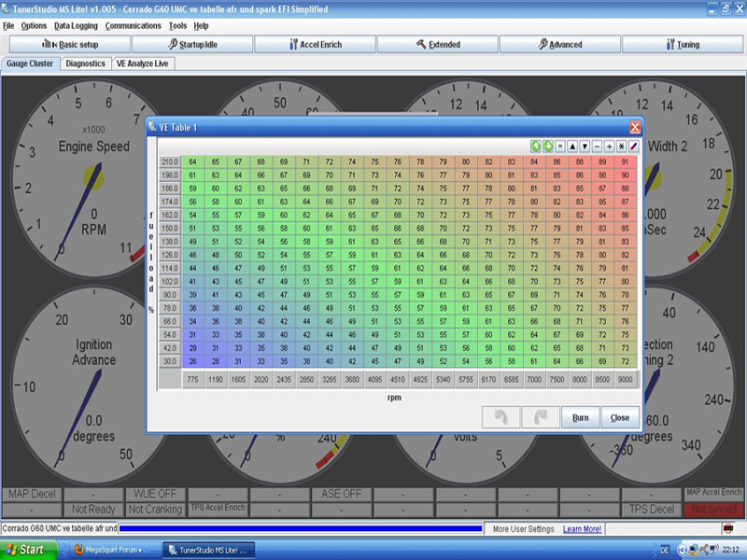Click the black down-triangle decrement icon
The height and width of the screenshot is (560, 747).
coord(585,147)
